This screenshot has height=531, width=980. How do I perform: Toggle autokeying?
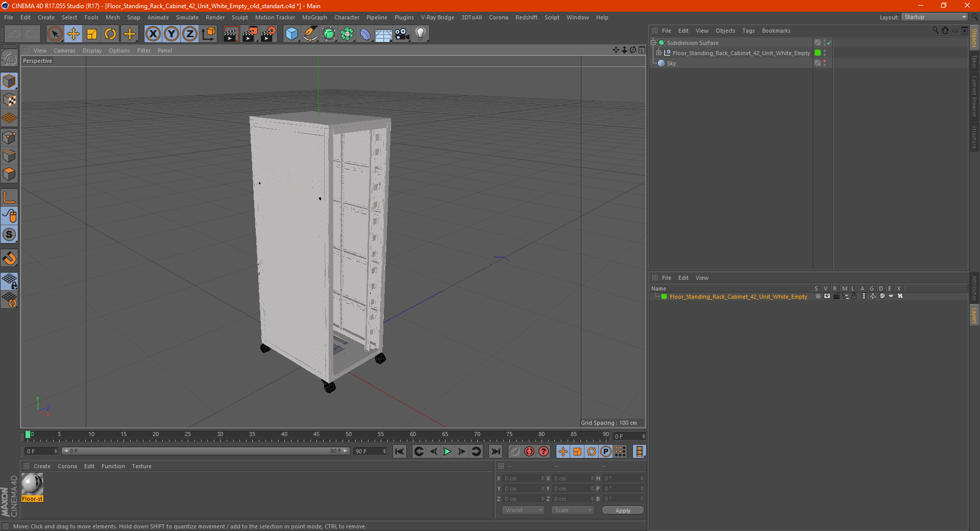click(x=529, y=451)
